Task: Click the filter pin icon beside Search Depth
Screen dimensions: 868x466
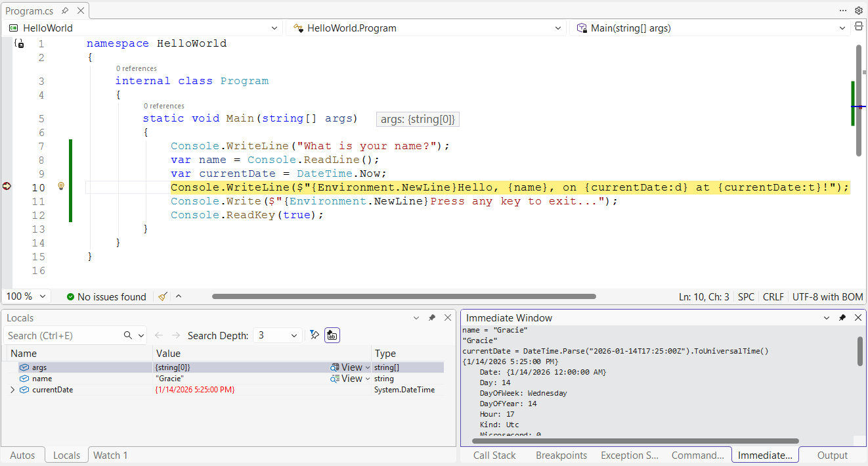Action: [314, 335]
